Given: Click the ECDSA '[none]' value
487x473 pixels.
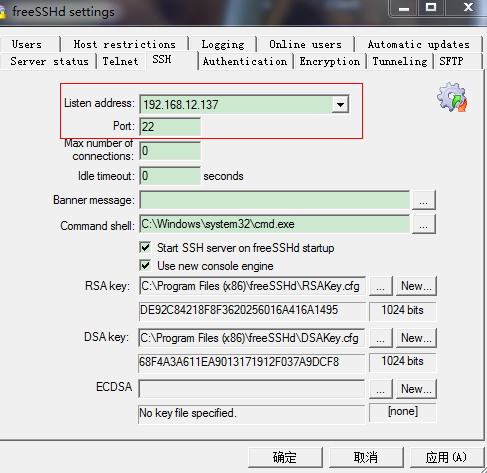Looking at the screenshot, I should (x=402, y=412).
